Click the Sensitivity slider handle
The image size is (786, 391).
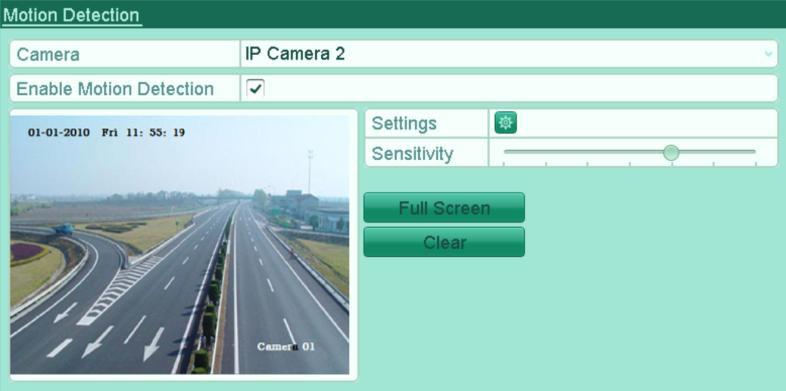671,152
